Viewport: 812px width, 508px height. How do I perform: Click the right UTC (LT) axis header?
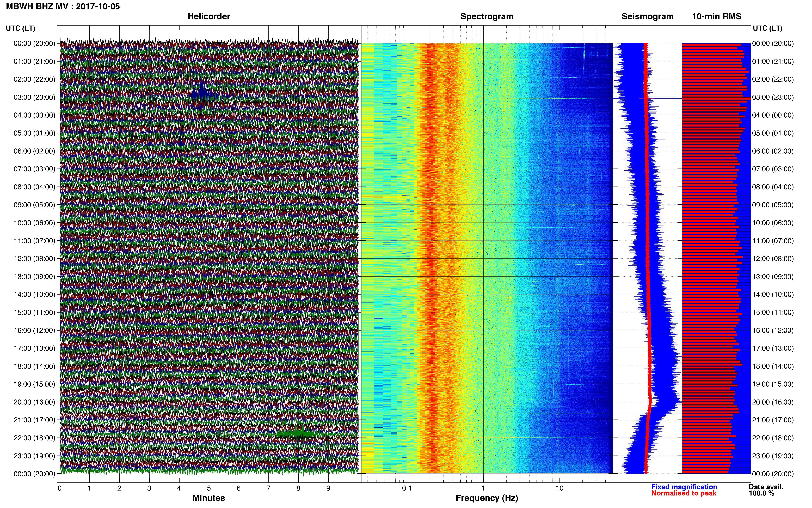coord(767,28)
